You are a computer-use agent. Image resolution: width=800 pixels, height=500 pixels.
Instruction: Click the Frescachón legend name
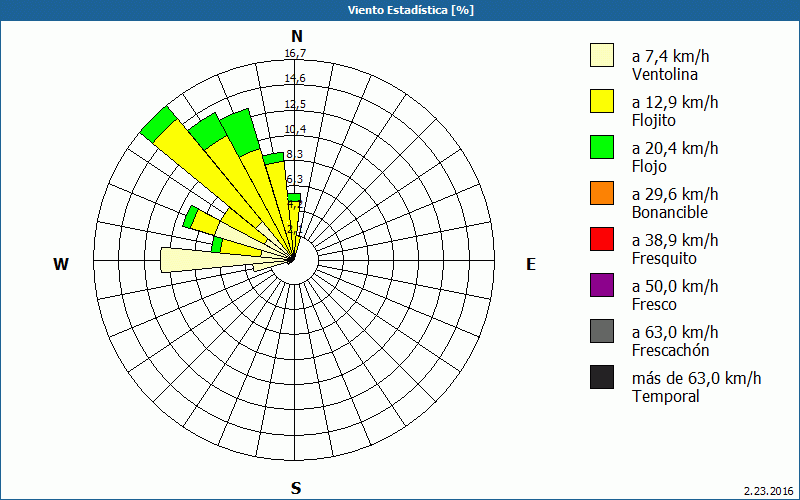click(x=670, y=351)
